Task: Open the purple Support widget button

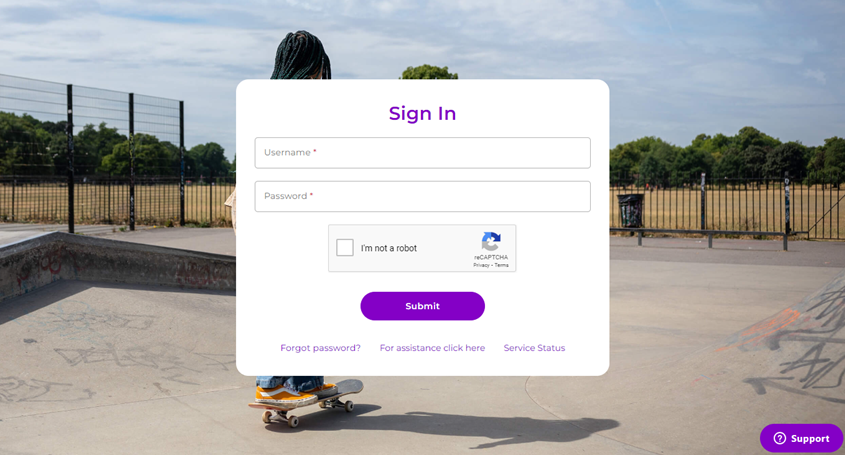Action: (801, 438)
